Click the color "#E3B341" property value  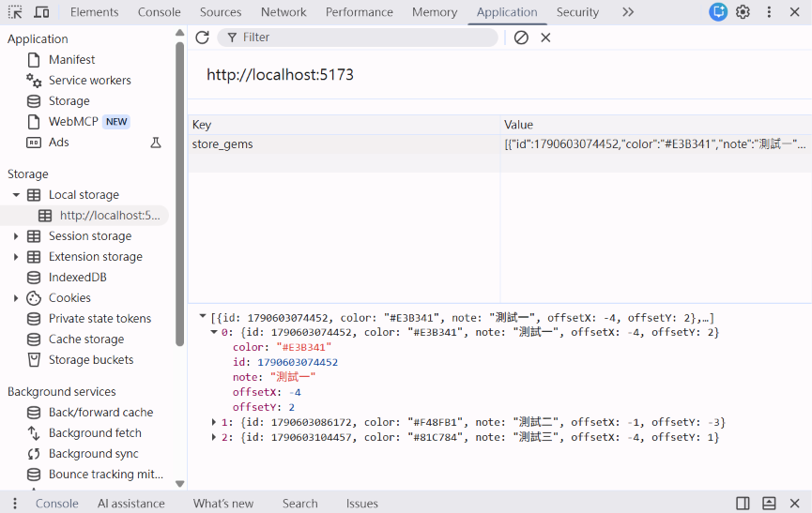(x=303, y=347)
